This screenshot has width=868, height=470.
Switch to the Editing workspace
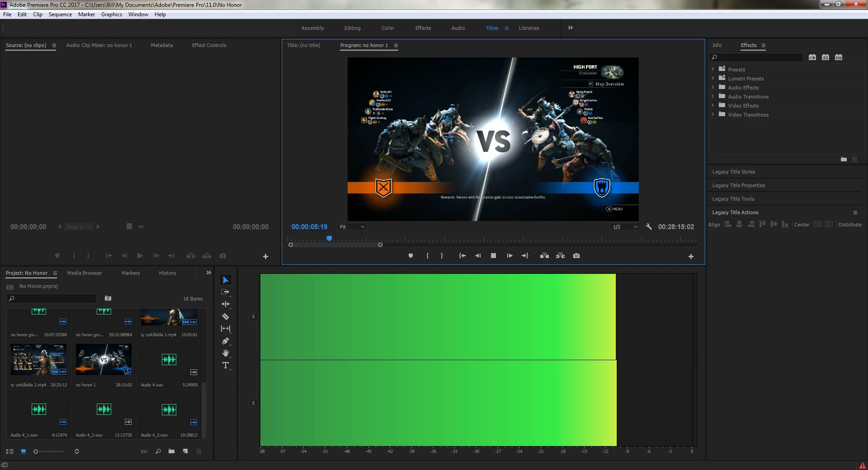coord(352,28)
